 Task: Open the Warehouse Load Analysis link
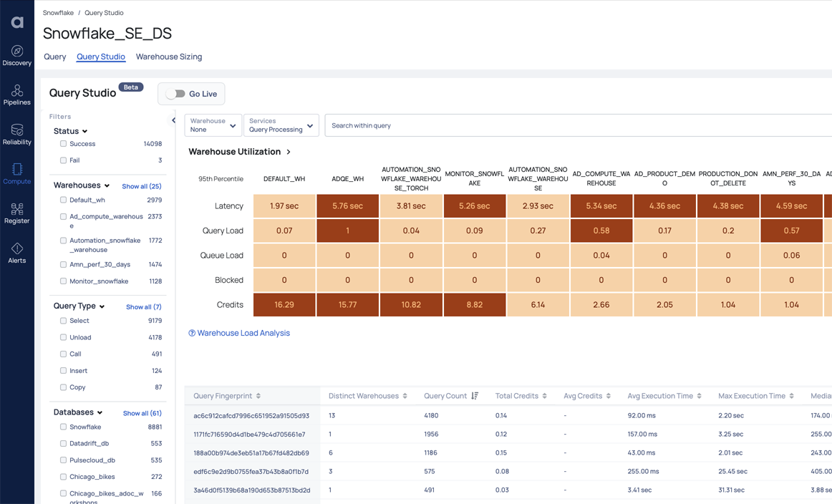(243, 333)
